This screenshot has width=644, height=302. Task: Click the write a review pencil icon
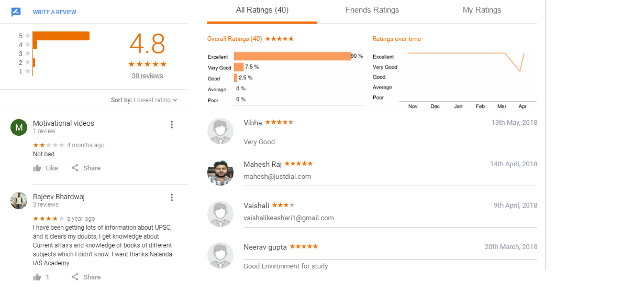point(16,12)
